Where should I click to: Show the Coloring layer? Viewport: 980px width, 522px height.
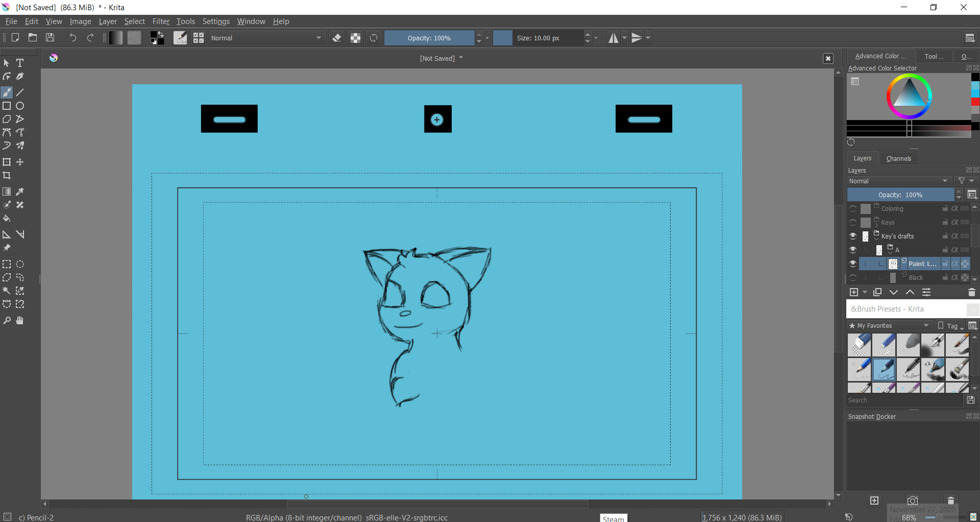853,208
